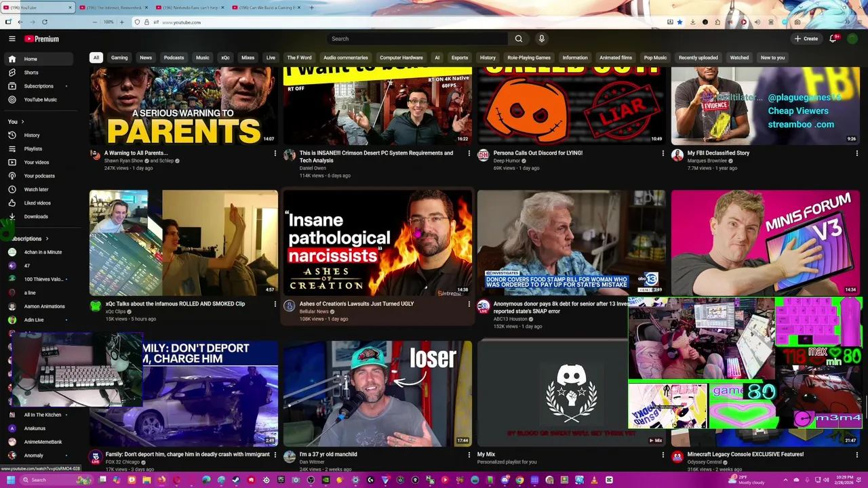
Task: Select the New to you chip
Action: (772, 58)
